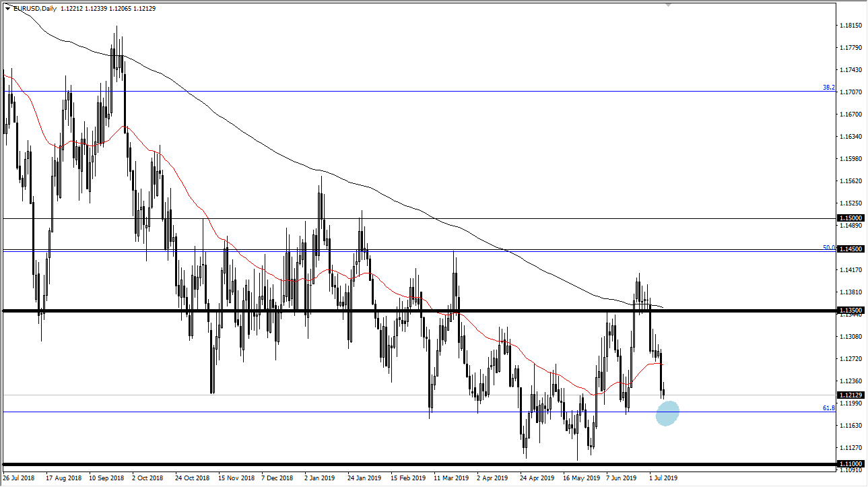Select the 61.8 Fibonacci level label
868x487 pixels.
point(829,408)
